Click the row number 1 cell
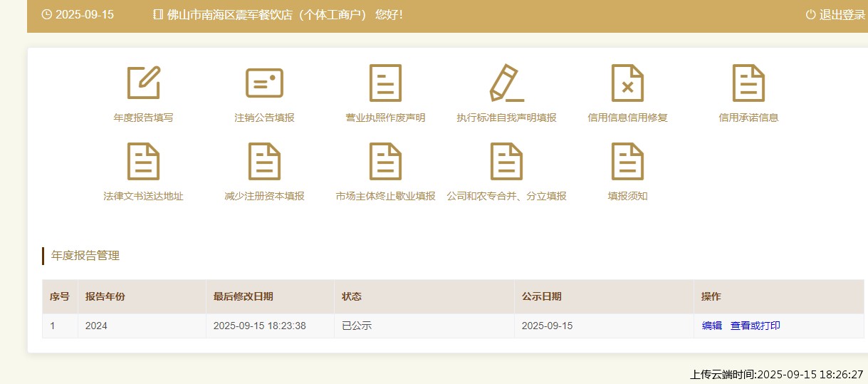This screenshot has height=384, width=868. [x=60, y=326]
